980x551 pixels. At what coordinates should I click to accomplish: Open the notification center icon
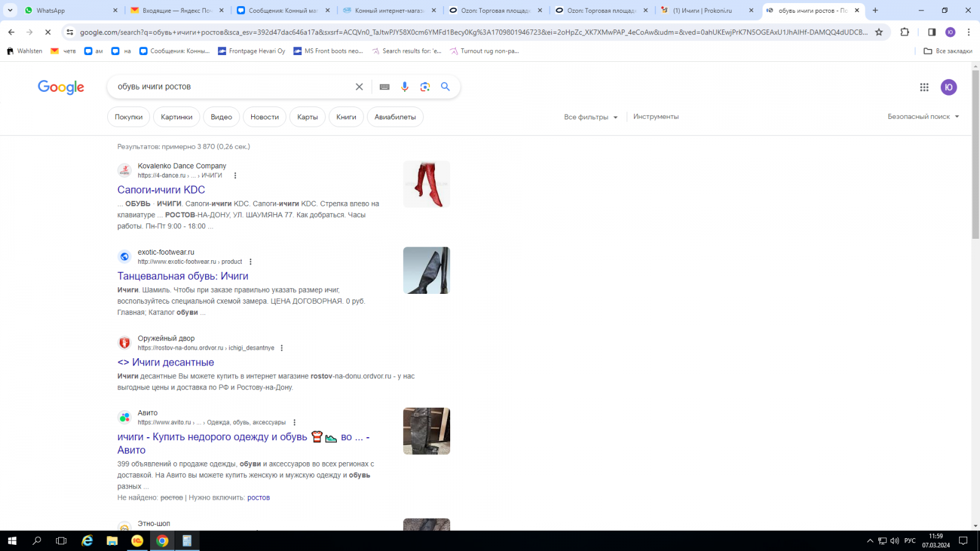pos(963,541)
